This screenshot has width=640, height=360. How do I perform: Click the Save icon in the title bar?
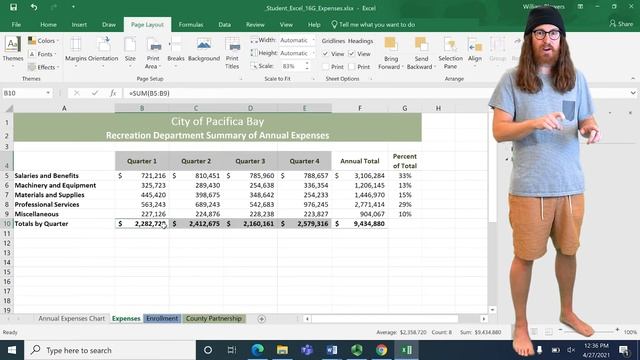(13, 7)
